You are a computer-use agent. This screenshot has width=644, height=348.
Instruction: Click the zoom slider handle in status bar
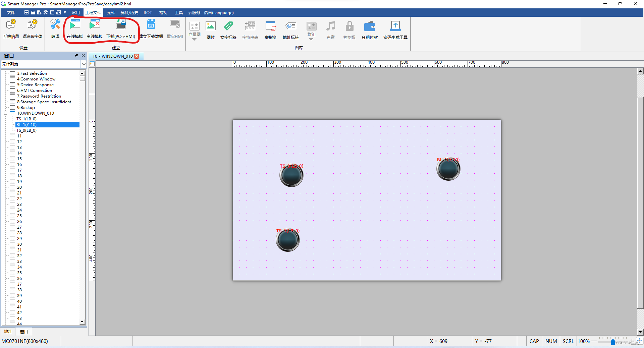pos(613,342)
